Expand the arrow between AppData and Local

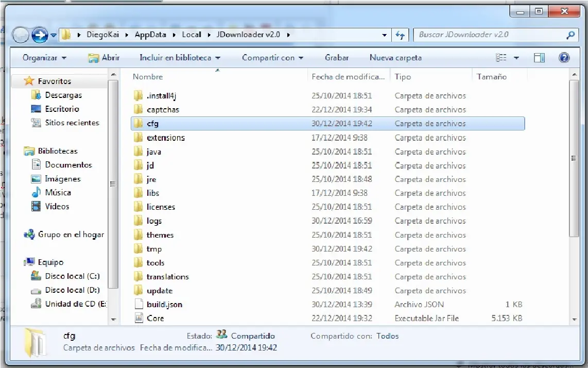pyautogui.click(x=175, y=35)
